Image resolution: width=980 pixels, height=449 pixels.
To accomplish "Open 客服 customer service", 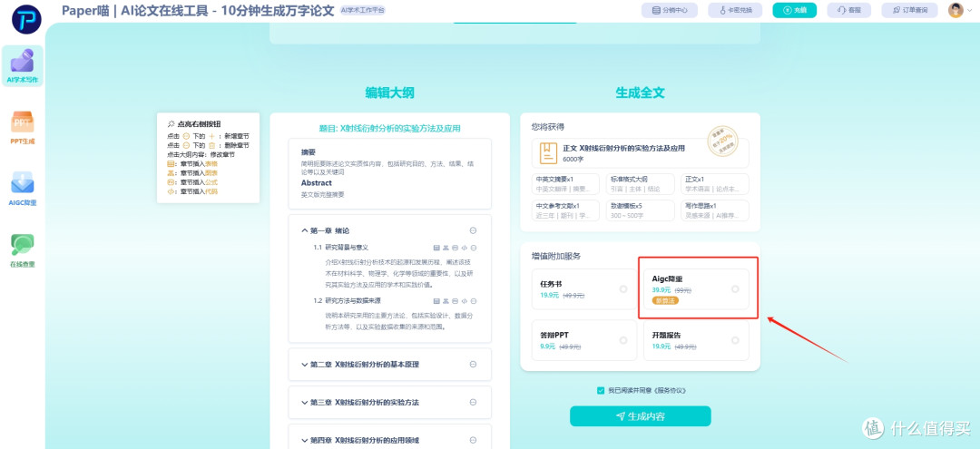I will pos(848,10).
